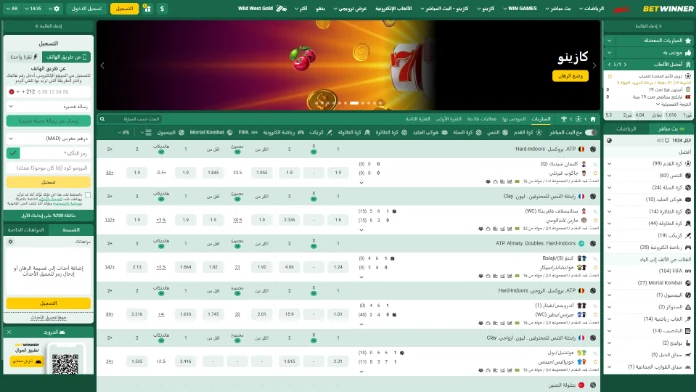Favorite the ATP Brussels first match star
Screen dimensions: 696x392
click(596, 173)
